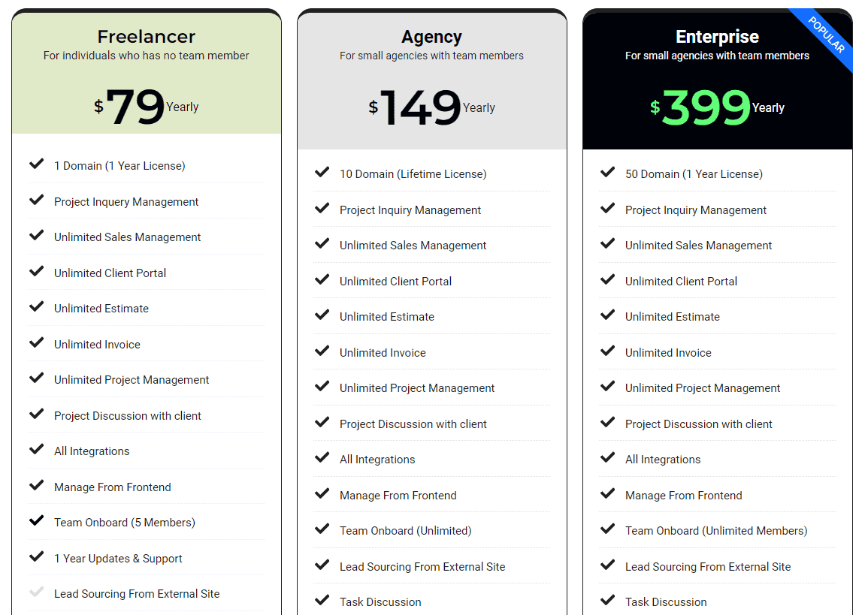Viewport: 868px width, 615px height.
Task: Select the Enterprise plan header
Action: coord(717,36)
